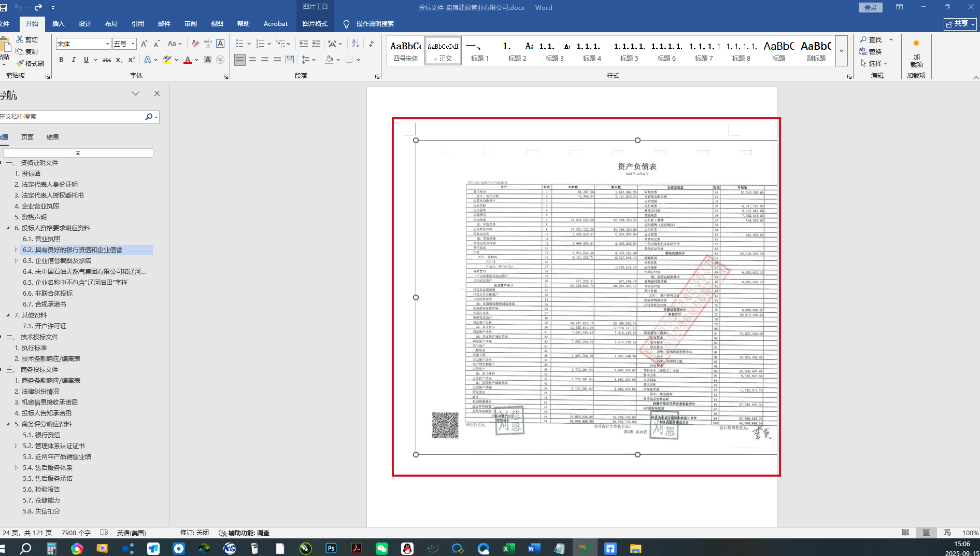Toggle underline formatting
This screenshot has width=980, height=556.
(86, 60)
